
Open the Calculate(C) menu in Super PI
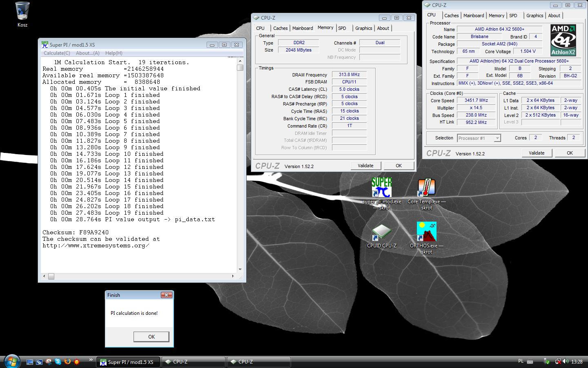[x=57, y=53]
